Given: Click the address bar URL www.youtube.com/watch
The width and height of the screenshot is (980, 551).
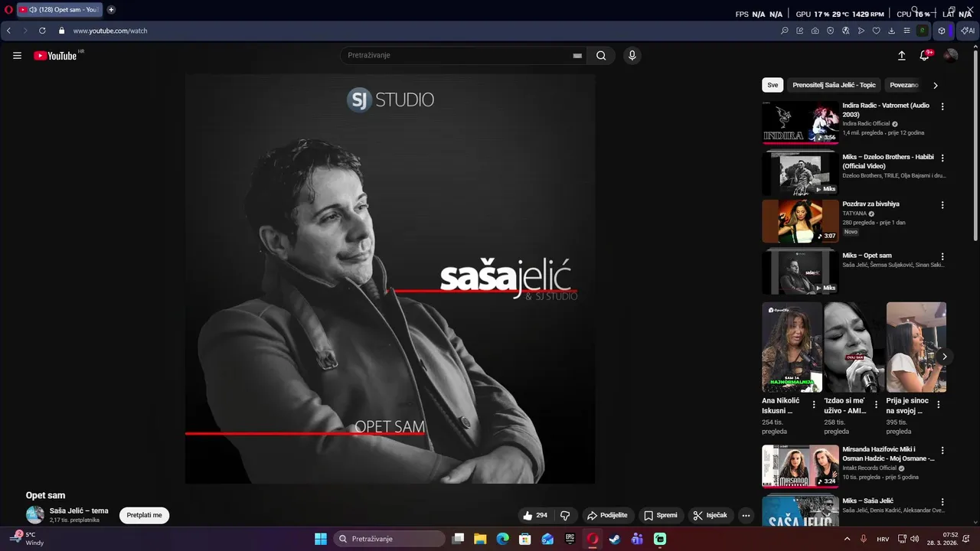Looking at the screenshot, I should click(110, 31).
